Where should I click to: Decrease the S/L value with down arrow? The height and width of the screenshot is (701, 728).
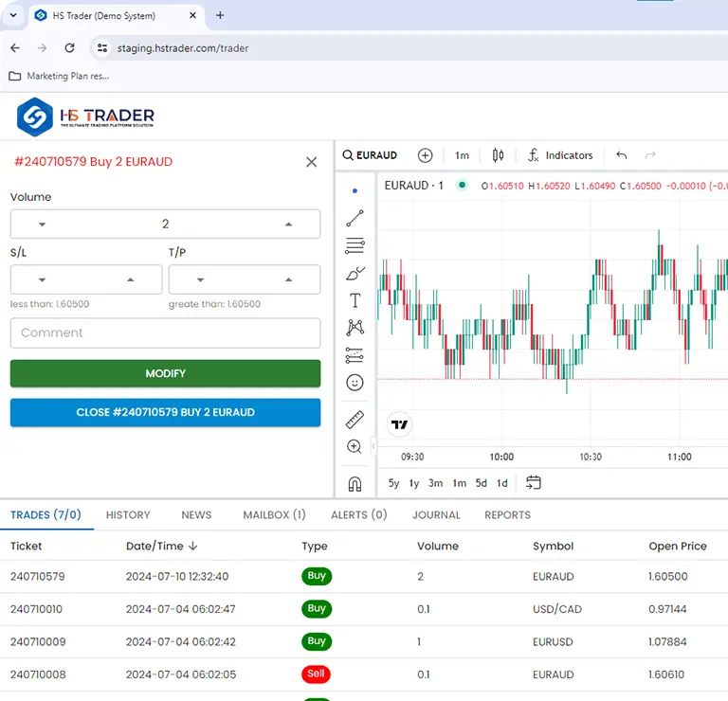pos(42,279)
